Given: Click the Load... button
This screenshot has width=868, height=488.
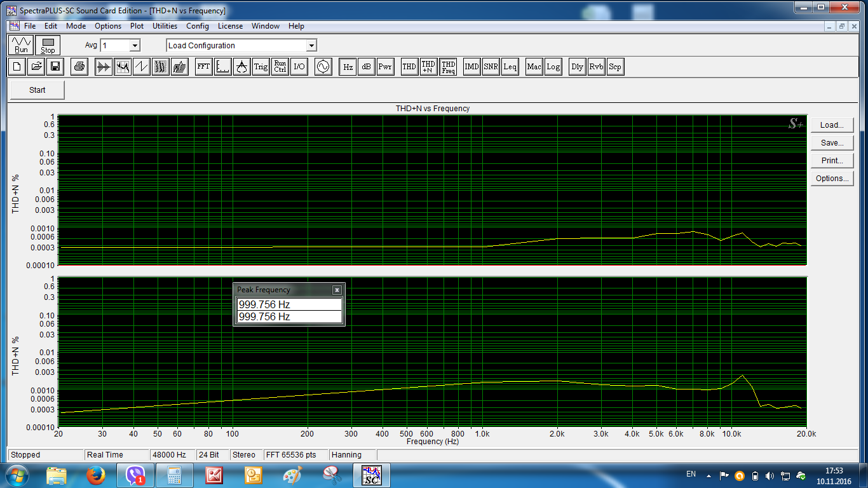Looking at the screenshot, I should pyautogui.click(x=832, y=125).
